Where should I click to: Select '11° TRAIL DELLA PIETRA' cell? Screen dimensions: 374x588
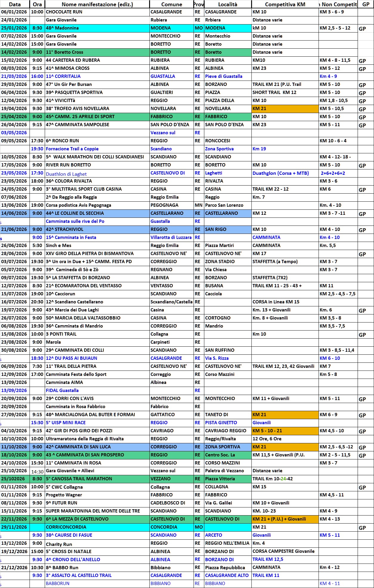97,366
